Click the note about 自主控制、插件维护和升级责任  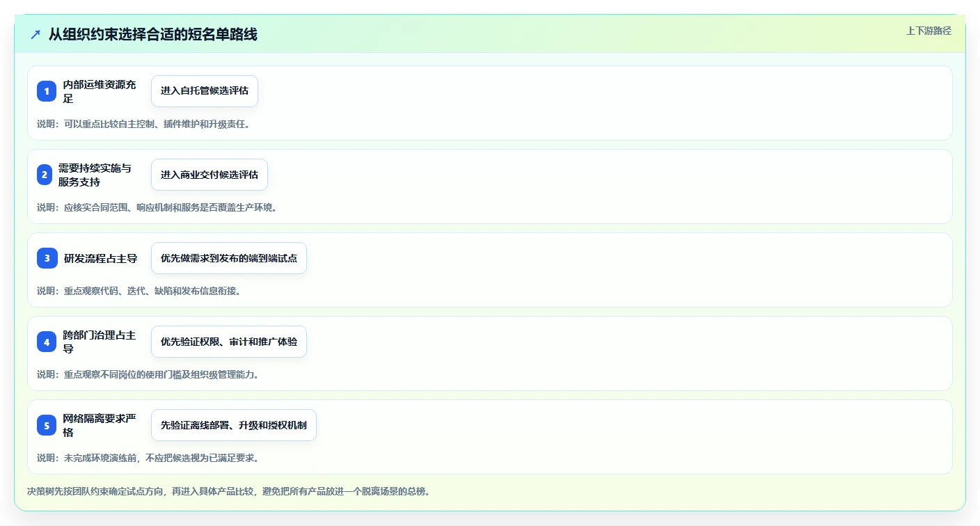click(143, 124)
